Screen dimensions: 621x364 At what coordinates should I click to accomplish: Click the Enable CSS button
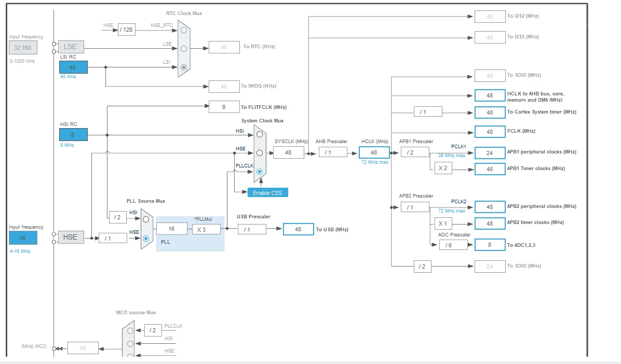click(268, 193)
